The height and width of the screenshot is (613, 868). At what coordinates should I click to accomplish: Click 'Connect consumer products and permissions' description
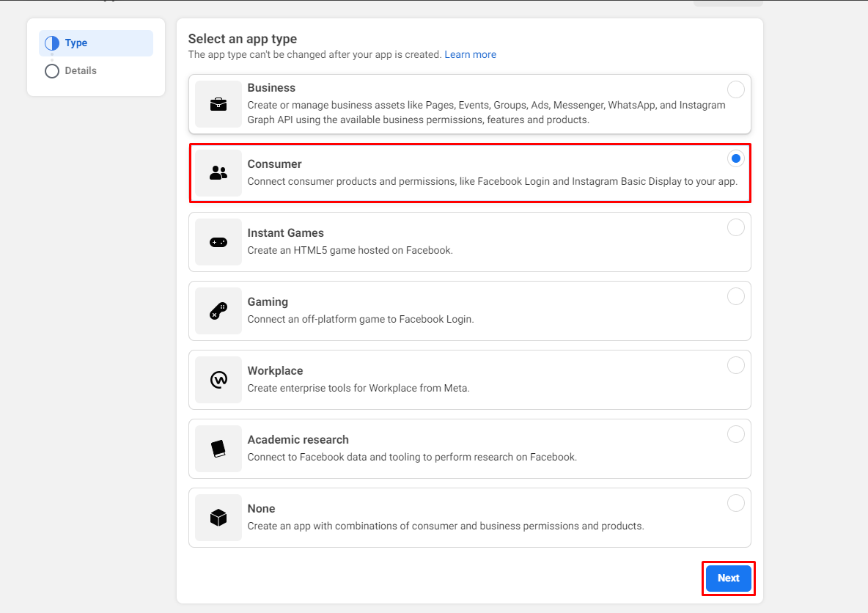[x=492, y=181]
